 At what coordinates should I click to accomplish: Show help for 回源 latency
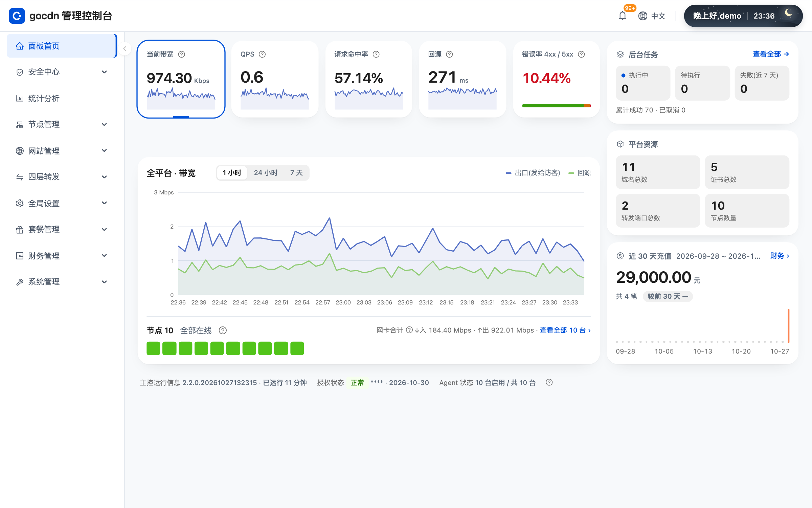click(449, 54)
